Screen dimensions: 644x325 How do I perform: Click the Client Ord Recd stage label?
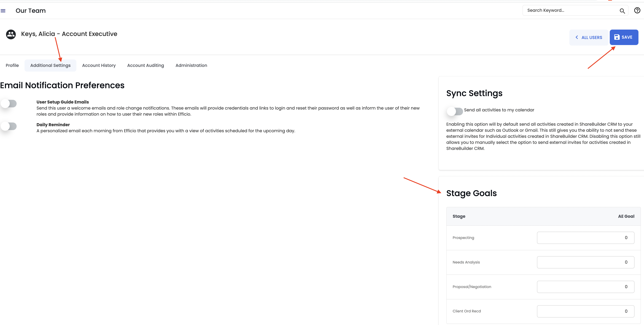[467, 311]
